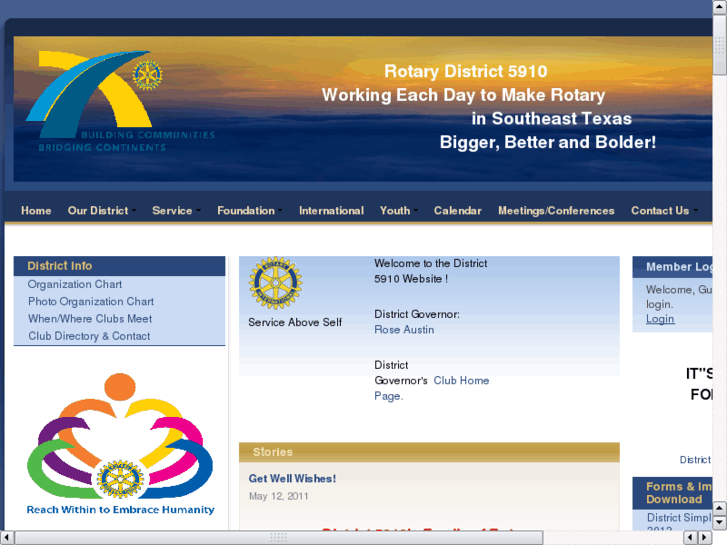This screenshot has width=727, height=545.
Task: Click the horizontal scrollbar thumb
Action: (278, 538)
